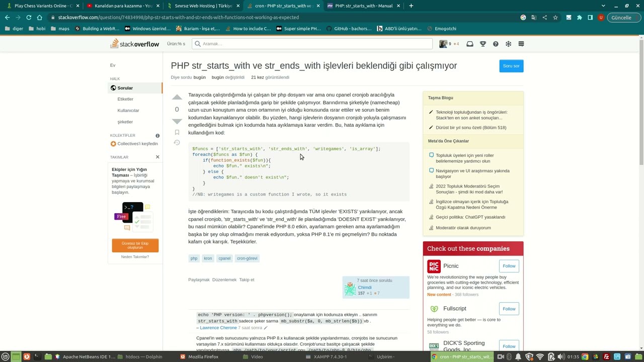The image size is (644, 362).
Task: Open browser side panel icon
Action: tap(590, 18)
